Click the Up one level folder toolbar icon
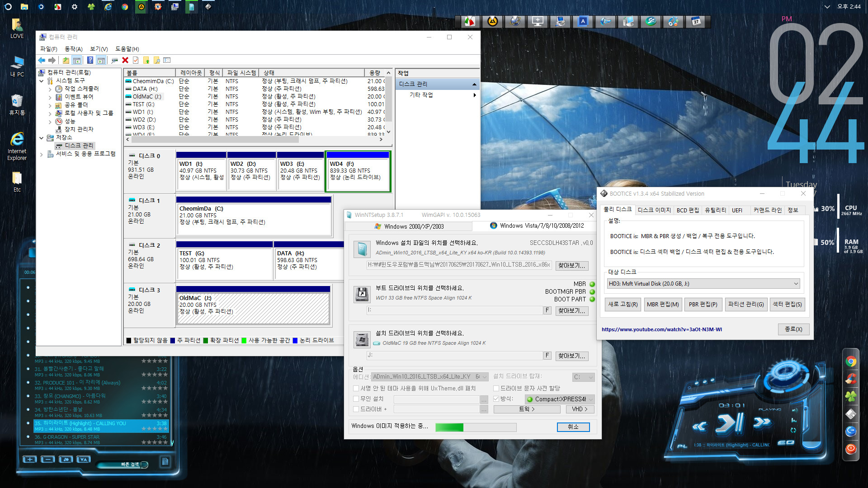Screen dimensions: 868x488 tap(66, 60)
